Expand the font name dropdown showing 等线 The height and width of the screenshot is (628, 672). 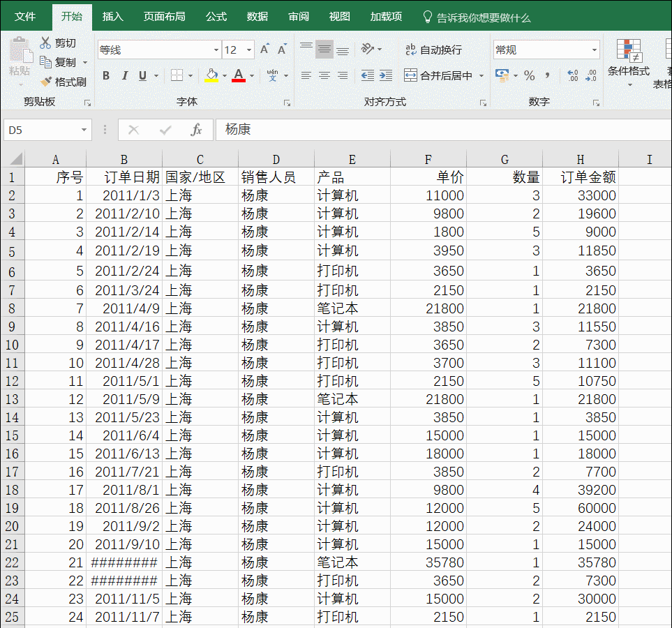click(x=216, y=50)
